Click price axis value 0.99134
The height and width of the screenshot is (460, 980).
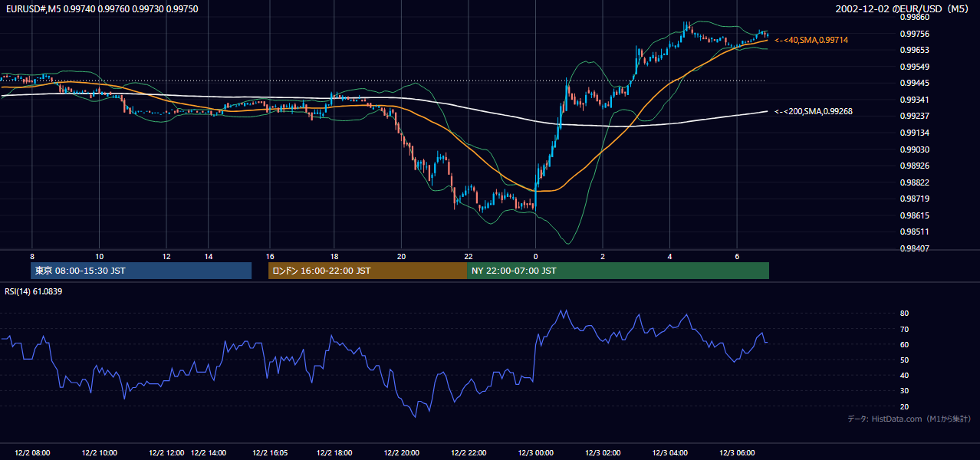[914, 133]
